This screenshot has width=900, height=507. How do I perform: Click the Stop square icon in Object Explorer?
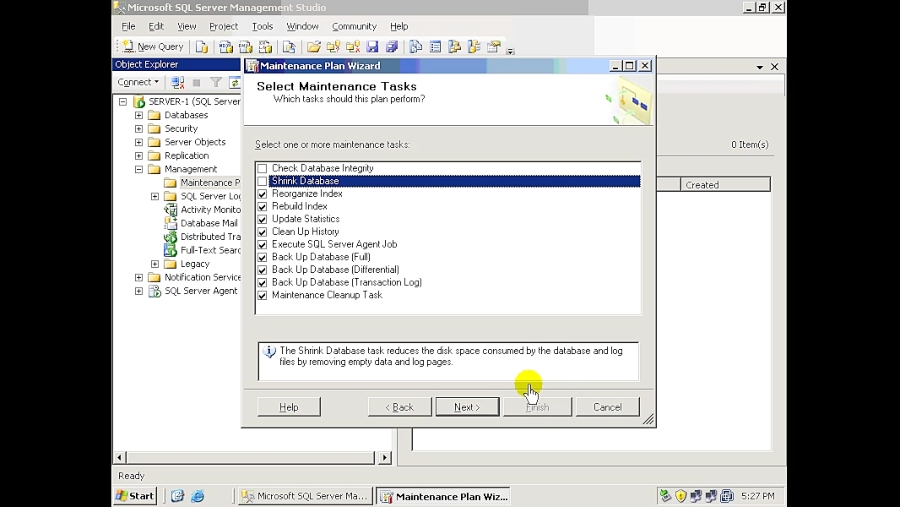[x=196, y=83]
